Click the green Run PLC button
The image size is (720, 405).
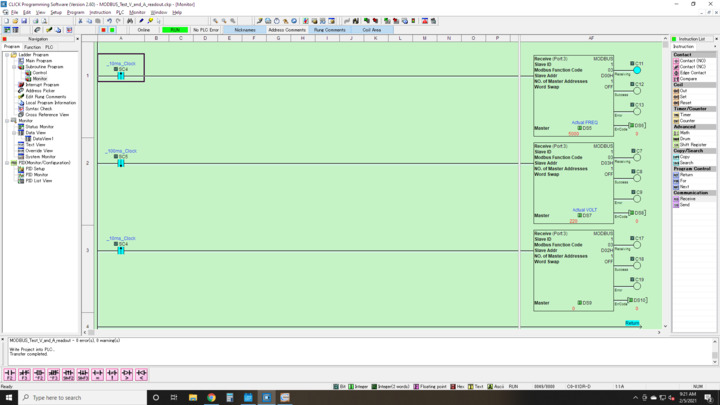point(112,30)
